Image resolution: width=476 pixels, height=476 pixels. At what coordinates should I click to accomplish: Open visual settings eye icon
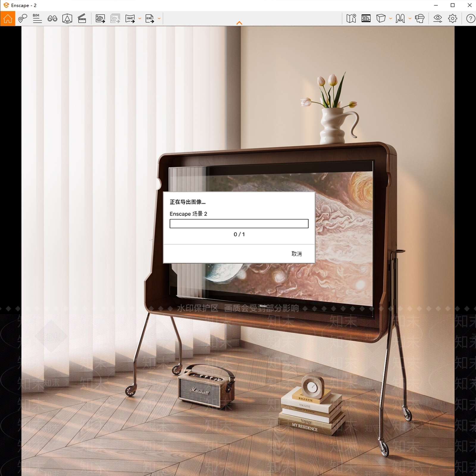[x=438, y=18]
